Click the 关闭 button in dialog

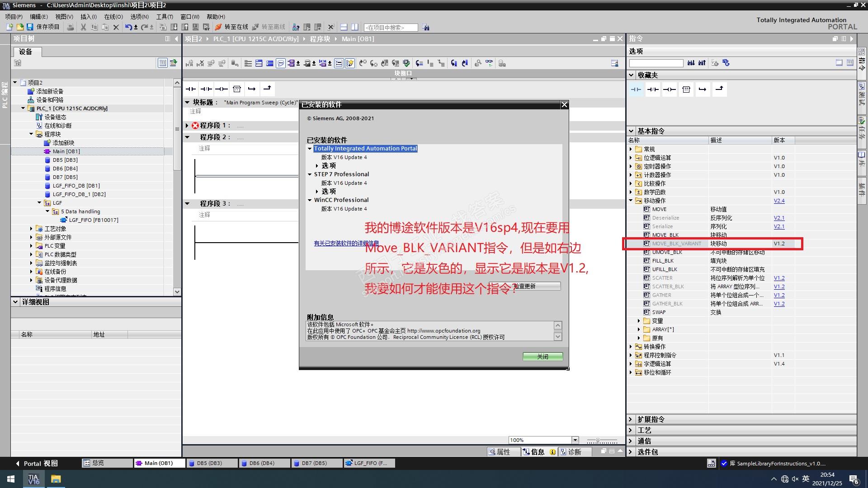pyautogui.click(x=542, y=357)
